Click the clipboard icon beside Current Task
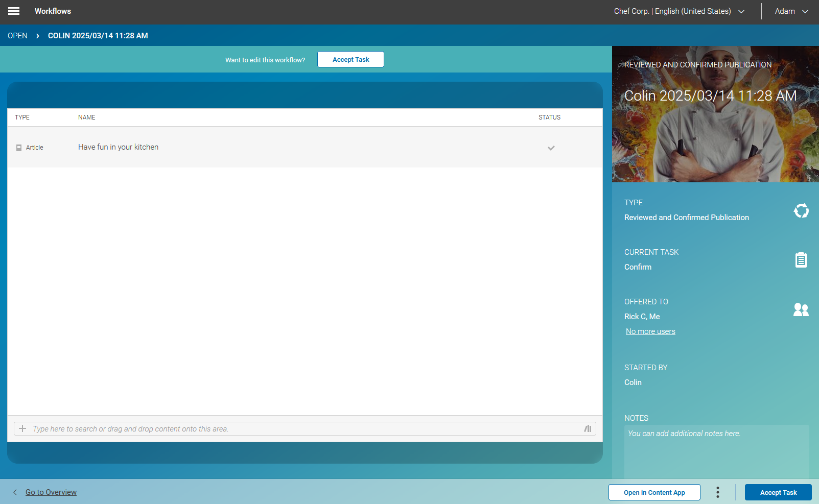Image resolution: width=819 pixels, height=504 pixels. 801,259
